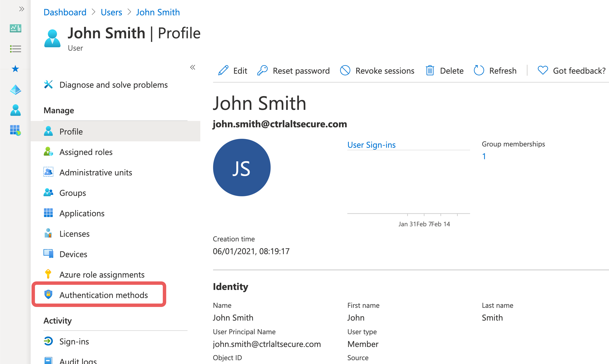Click the Devices monitor icon

coord(48,254)
